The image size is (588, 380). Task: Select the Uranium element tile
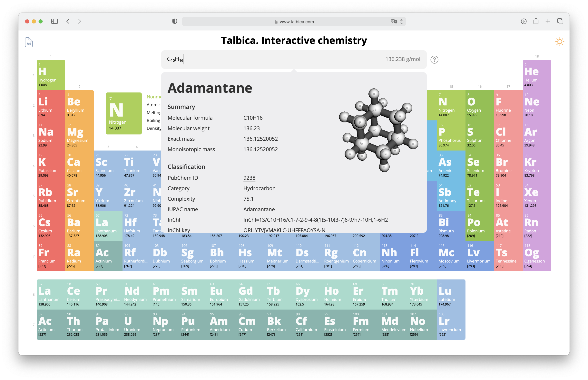136,325
